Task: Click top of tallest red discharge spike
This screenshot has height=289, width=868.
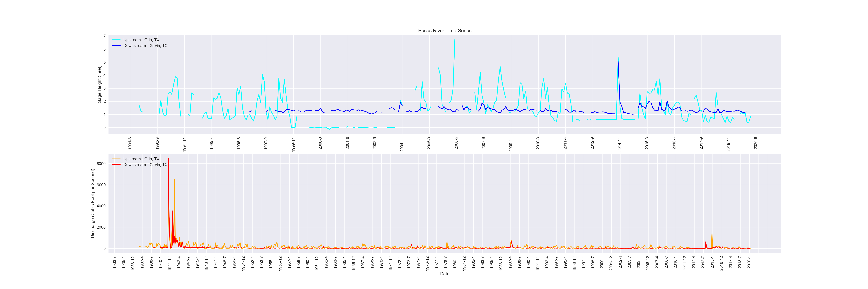Action: coord(169,159)
